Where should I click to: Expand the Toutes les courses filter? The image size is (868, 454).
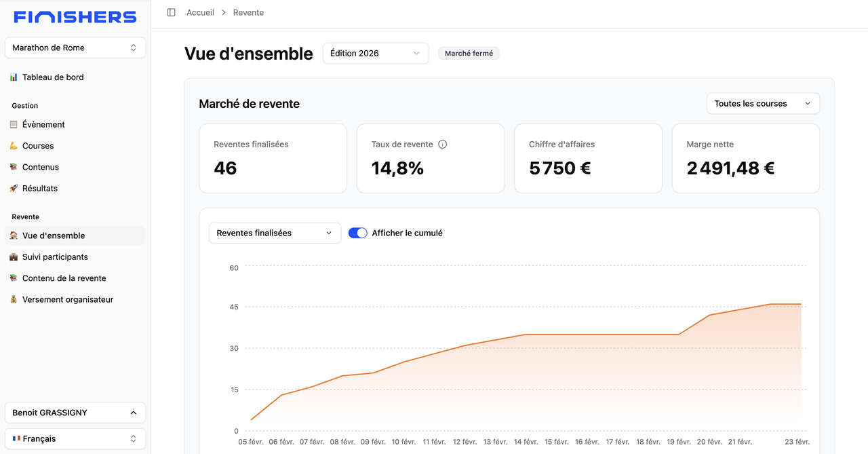(763, 104)
